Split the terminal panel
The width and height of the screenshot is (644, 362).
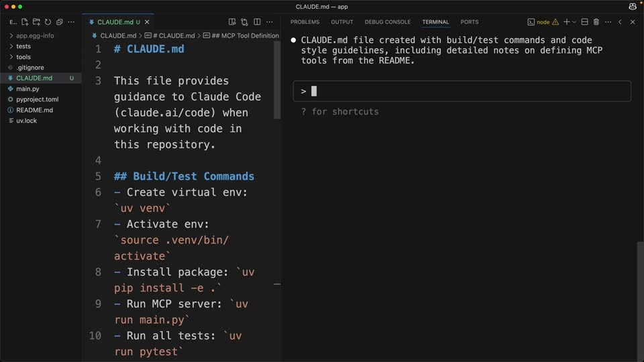click(x=584, y=22)
